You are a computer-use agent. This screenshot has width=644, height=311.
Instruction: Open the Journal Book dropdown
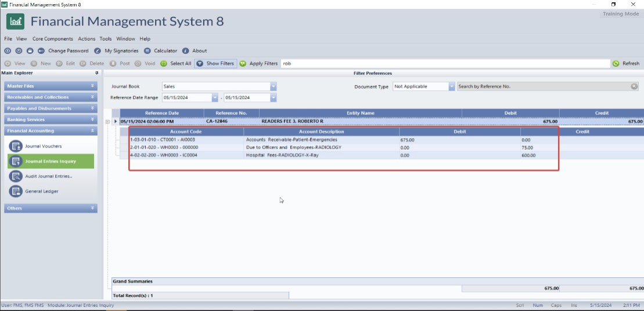273,86
